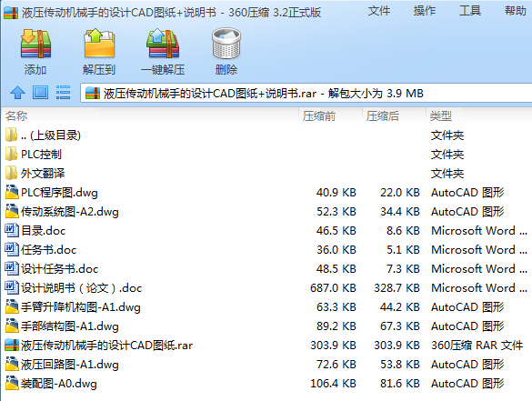The width and height of the screenshot is (532, 401).
Task: Click the Word icon of 任务书.doc
Action: (12, 249)
